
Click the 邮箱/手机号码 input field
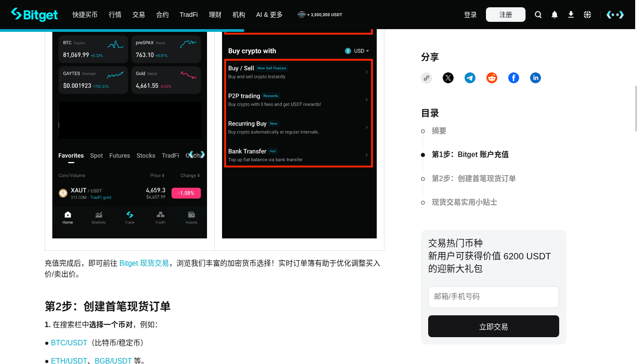click(x=494, y=297)
